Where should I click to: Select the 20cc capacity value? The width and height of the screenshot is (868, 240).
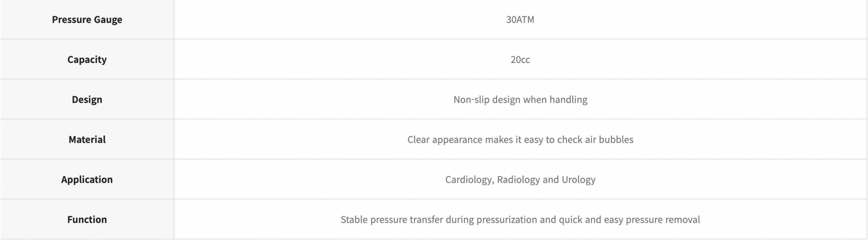click(x=520, y=60)
